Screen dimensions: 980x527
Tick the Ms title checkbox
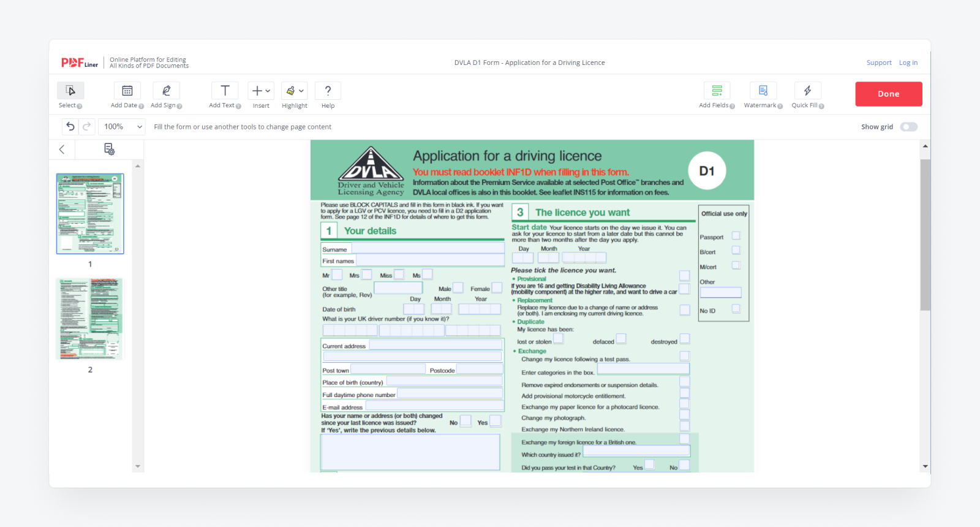(x=428, y=275)
